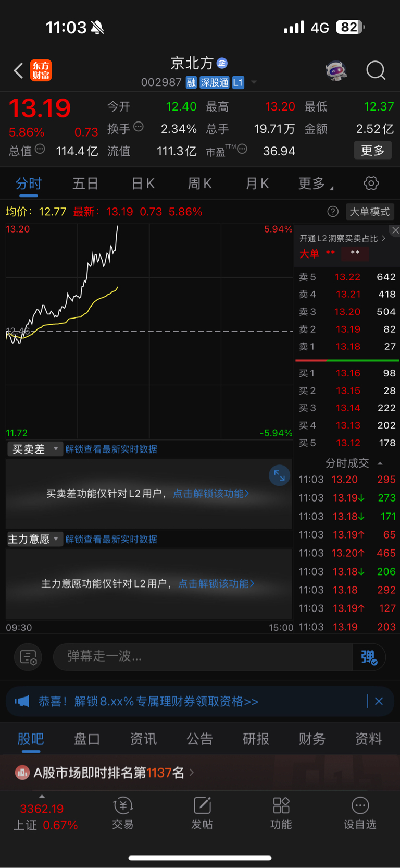Open the 买卖差 indicator dropdown
400x868 pixels.
[x=35, y=449]
